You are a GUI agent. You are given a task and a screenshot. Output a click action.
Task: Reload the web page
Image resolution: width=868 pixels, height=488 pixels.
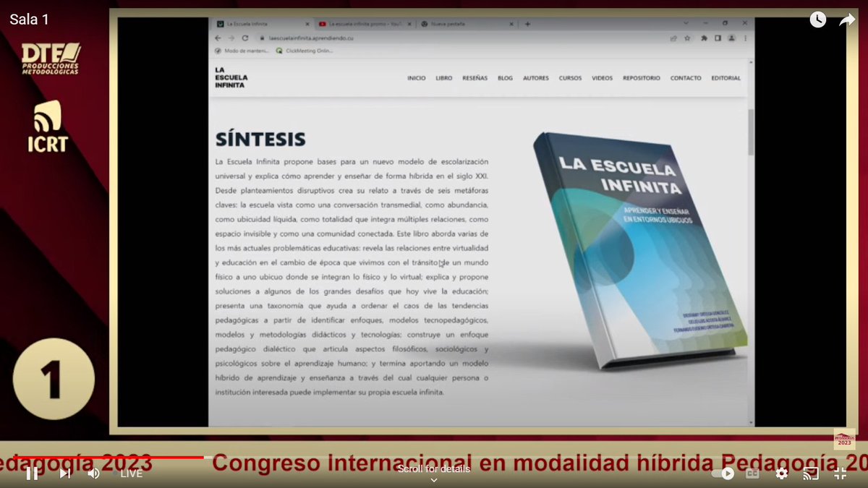pos(245,38)
